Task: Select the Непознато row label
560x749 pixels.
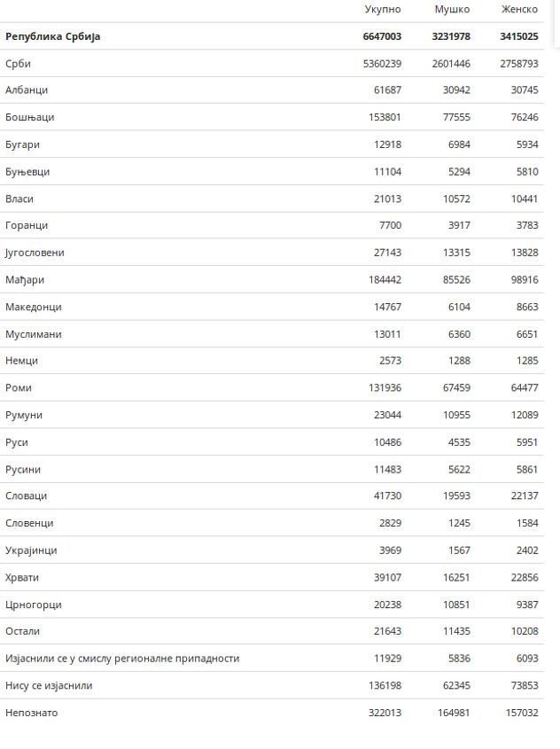Action: 31,713
